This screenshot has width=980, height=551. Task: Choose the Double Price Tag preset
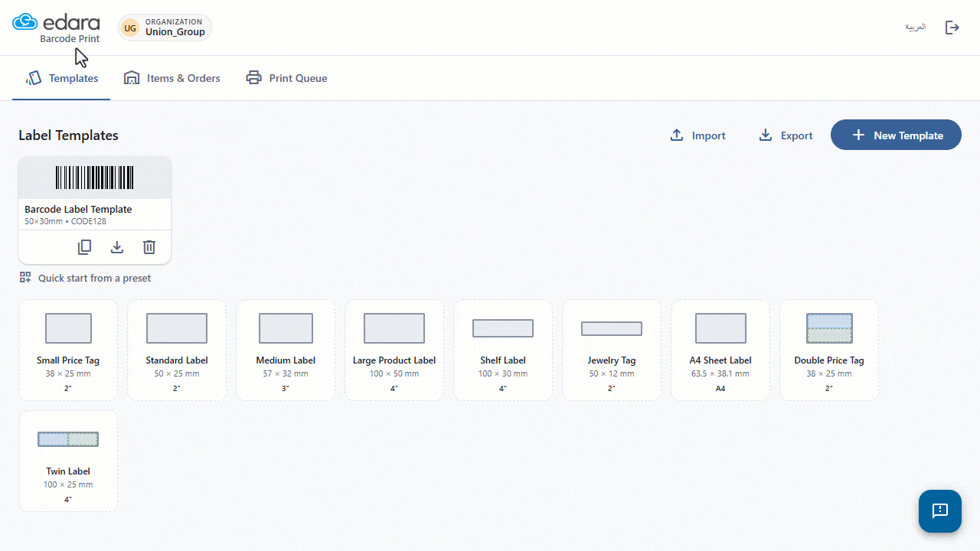[829, 350]
